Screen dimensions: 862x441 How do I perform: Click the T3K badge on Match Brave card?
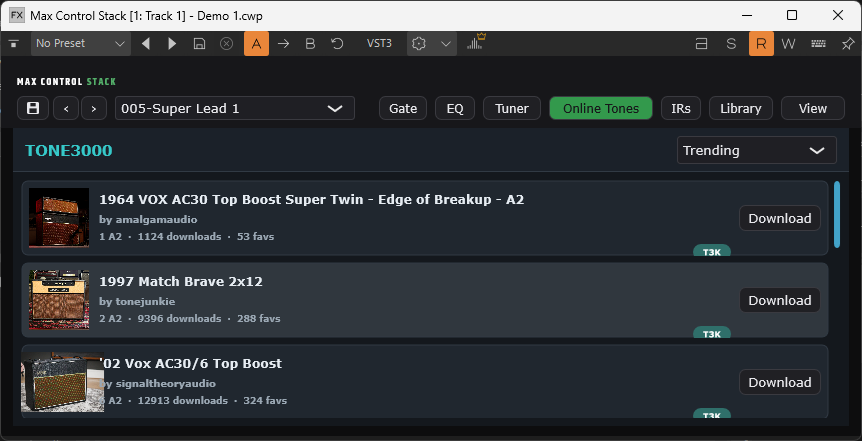712,333
